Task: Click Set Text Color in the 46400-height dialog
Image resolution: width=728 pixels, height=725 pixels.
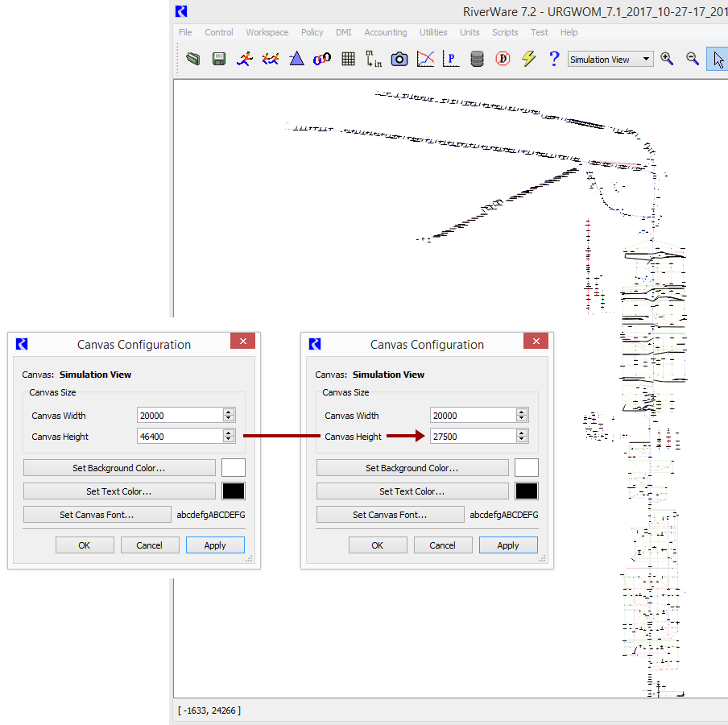Action: click(x=119, y=491)
